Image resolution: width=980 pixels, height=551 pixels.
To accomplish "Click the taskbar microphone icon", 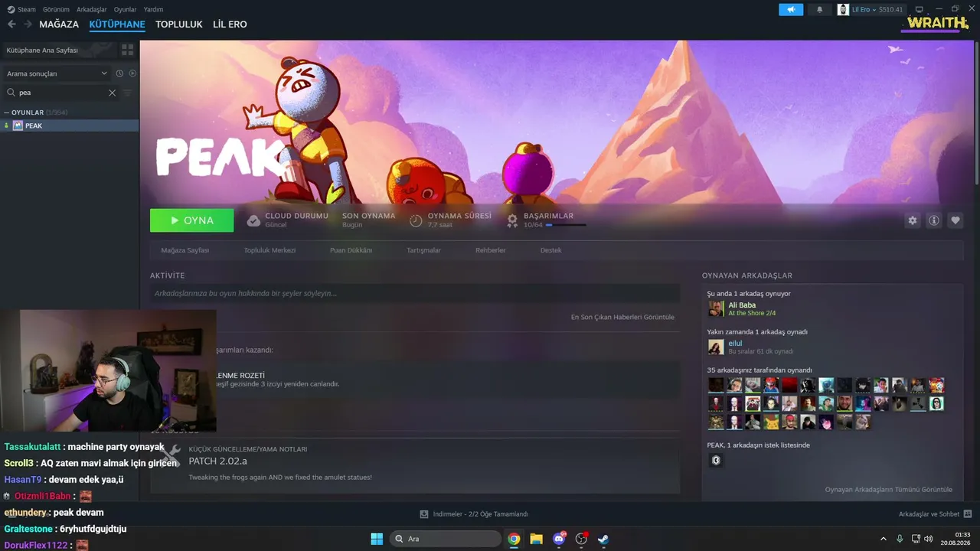I will (x=900, y=539).
